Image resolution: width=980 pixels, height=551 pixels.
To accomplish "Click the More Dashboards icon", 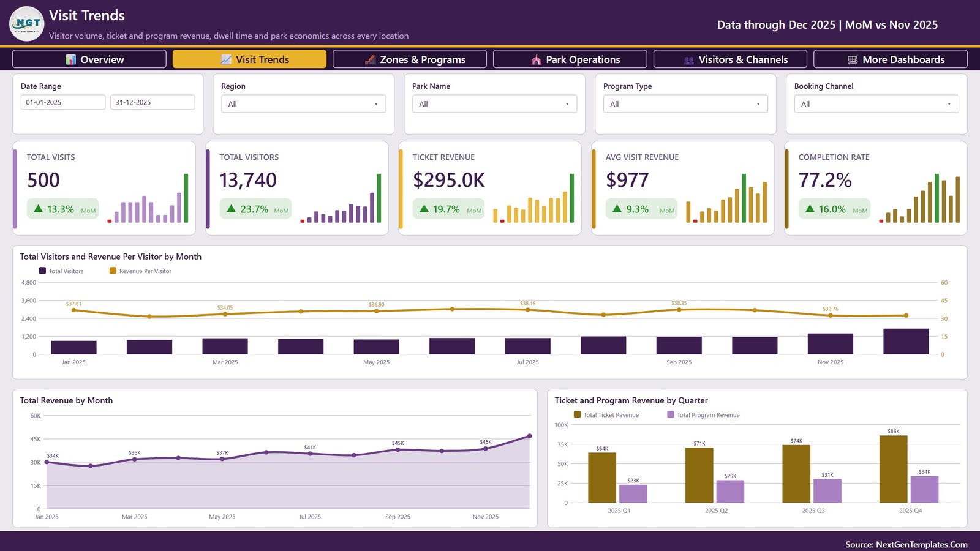I will click(x=853, y=59).
